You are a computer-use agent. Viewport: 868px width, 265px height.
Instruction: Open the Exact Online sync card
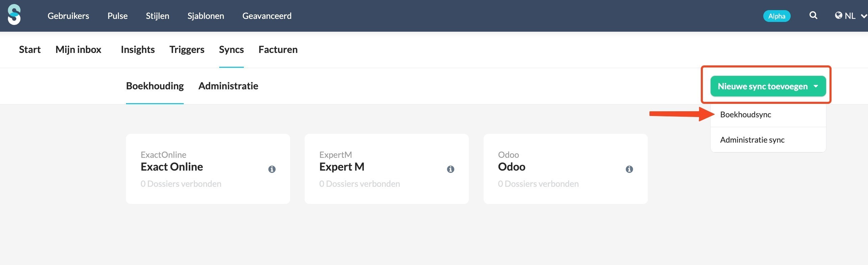208,169
